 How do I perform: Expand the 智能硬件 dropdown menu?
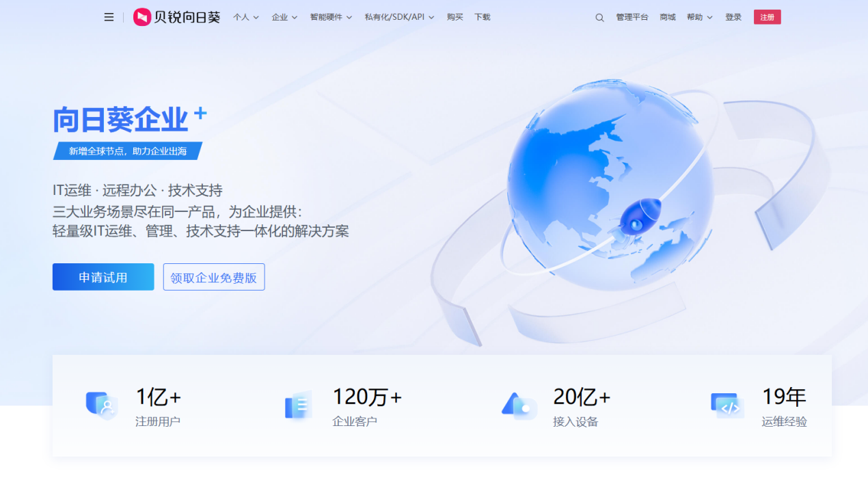click(x=331, y=17)
